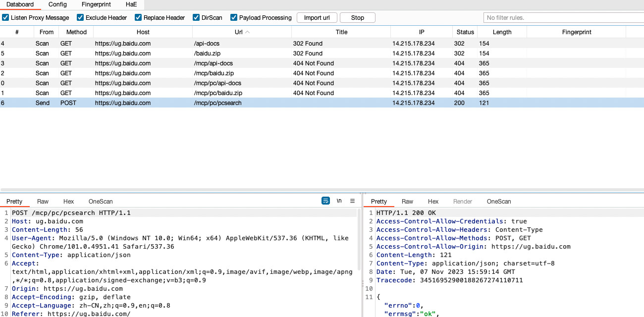The image size is (644, 317).
Task: Focus the filter rules input field
Action: [x=564, y=18]
